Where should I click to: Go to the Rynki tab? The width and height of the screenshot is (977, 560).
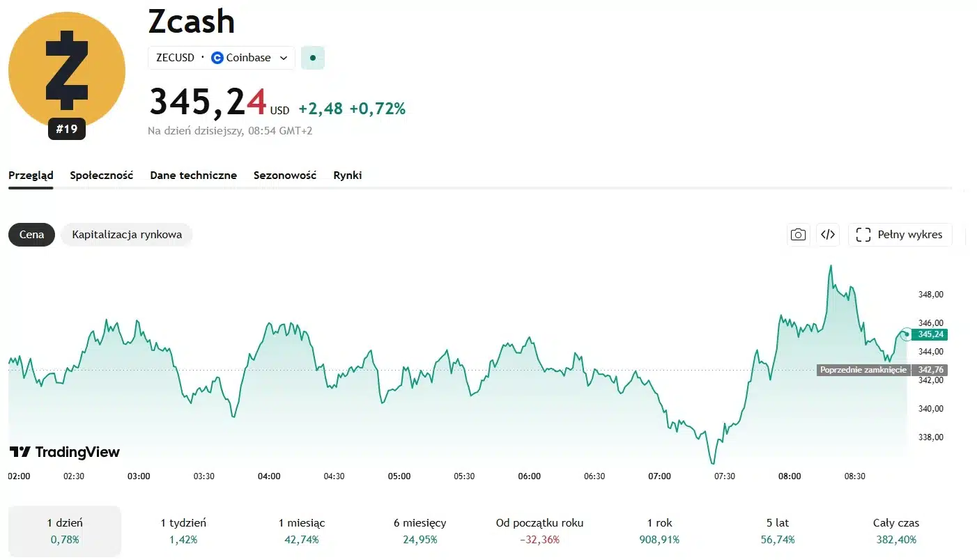point(347,176)
